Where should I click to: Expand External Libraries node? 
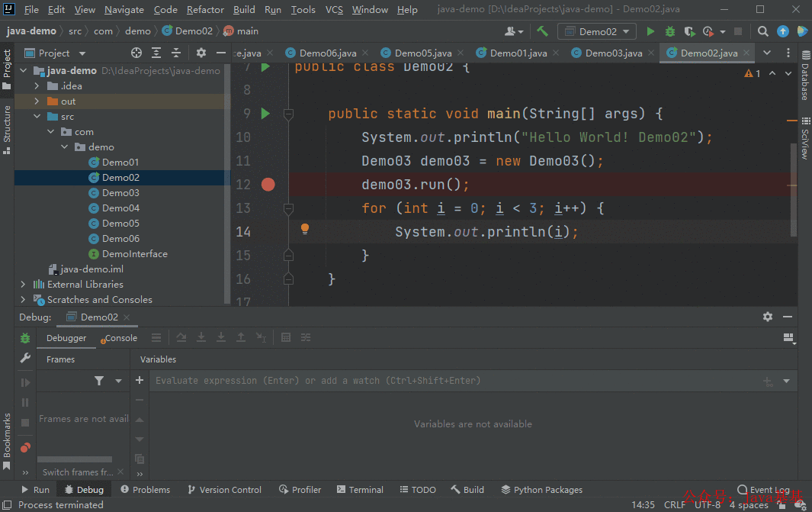coord(23,284)
